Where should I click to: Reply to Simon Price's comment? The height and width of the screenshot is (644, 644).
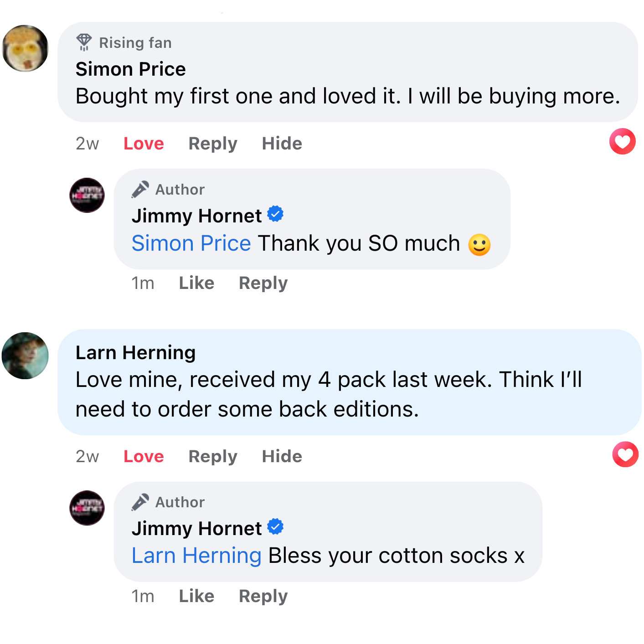coord(213,144)
